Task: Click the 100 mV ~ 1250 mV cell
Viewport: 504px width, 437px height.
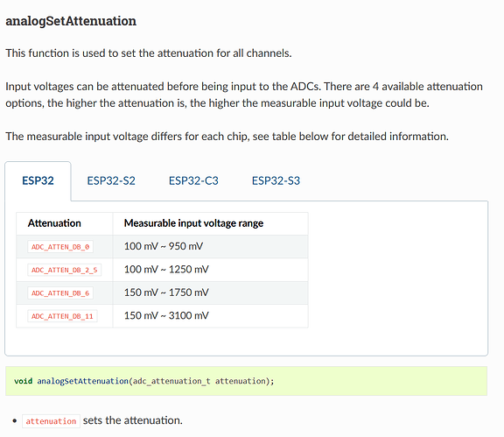Action: (x=210, y=270)
